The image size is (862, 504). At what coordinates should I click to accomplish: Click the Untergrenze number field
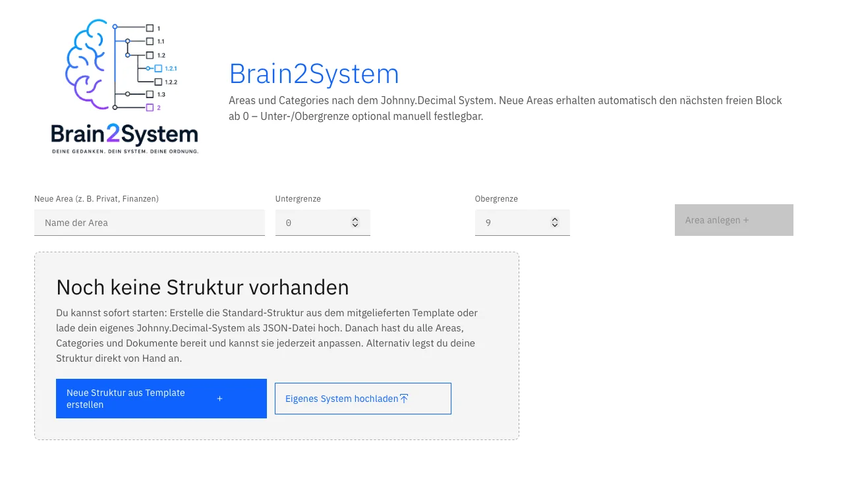(323, 223)
